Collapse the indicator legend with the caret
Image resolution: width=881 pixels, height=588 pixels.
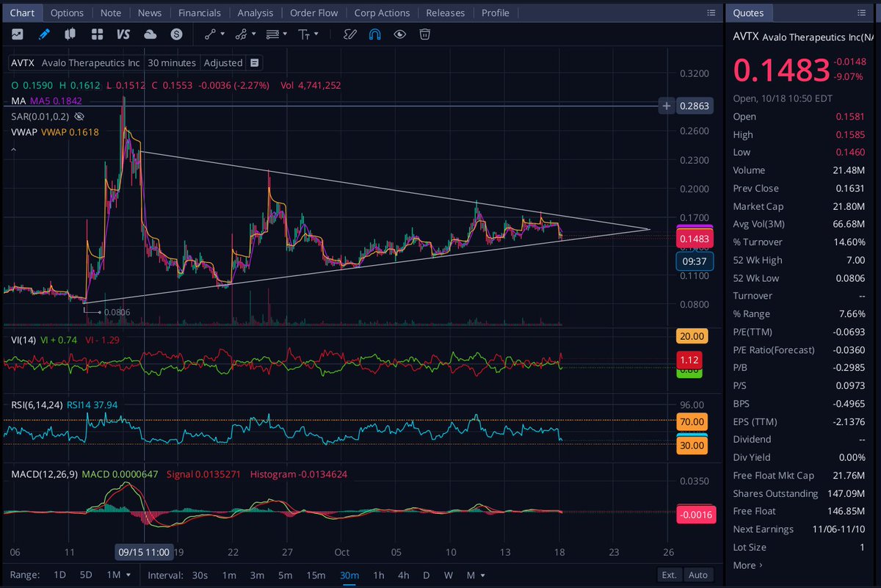pos(12,149)
